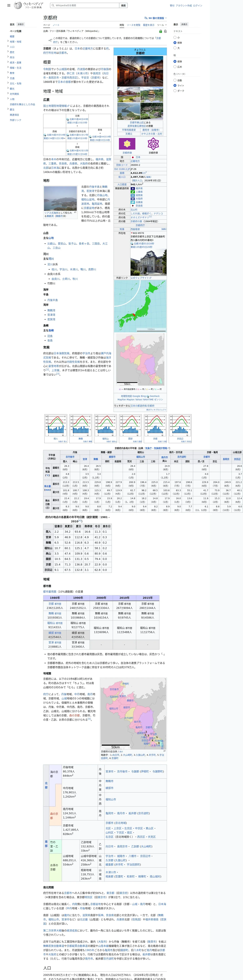
Task: Click the Kyoto prefectural flag image
Action: click(127, 144)
